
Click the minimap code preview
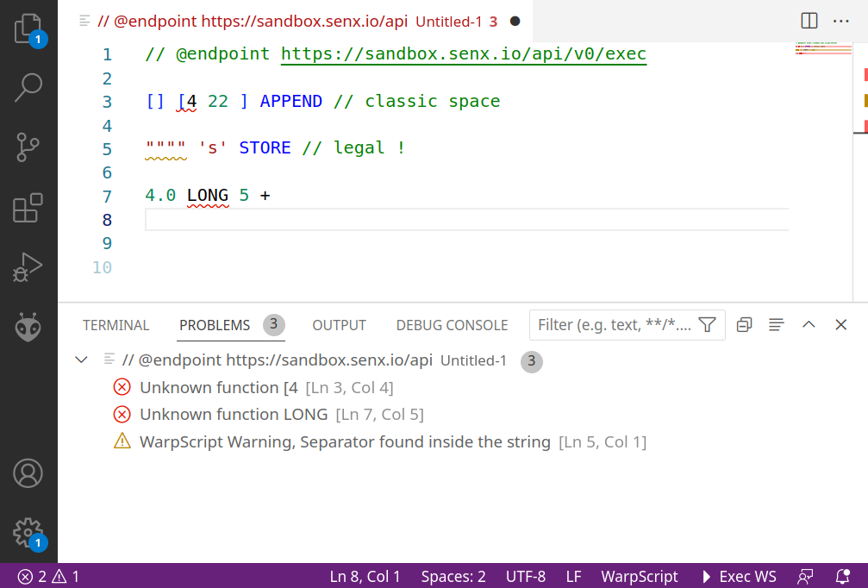(x=823, y=48)
